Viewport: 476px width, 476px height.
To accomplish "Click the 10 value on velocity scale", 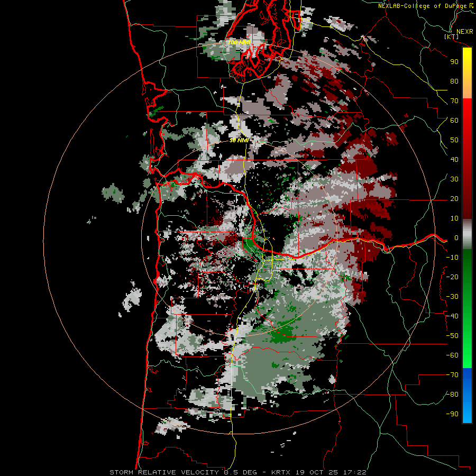I will click(x=454, y=218).
